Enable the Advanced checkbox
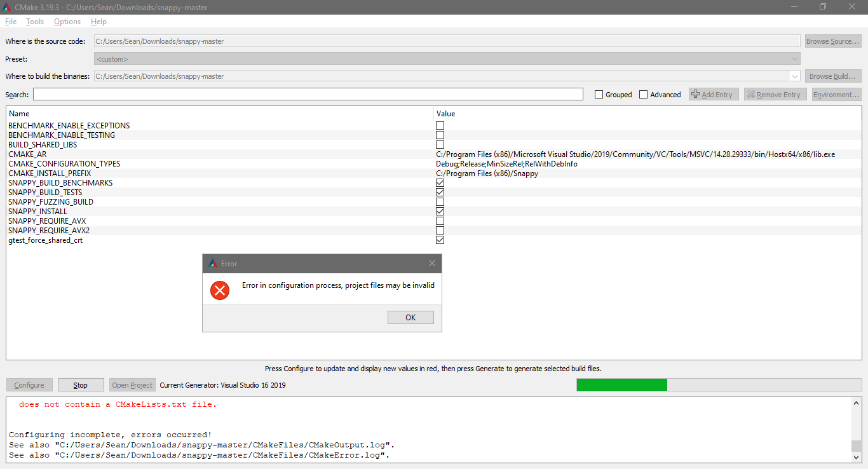 644,94
